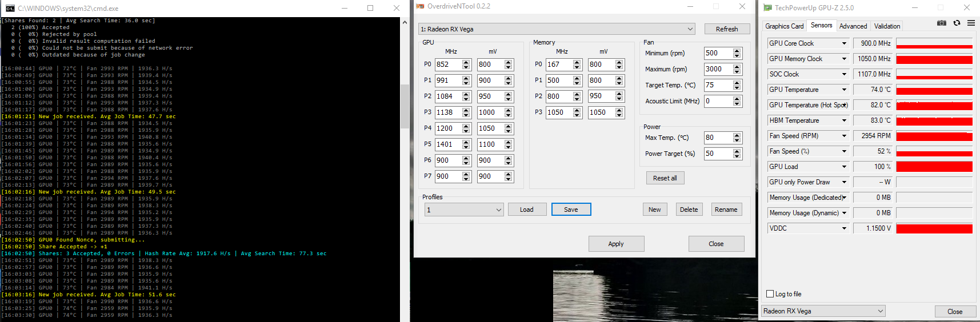Screen dimensions: 980x322
Task: Click the Save profile button
Action: (x=571, y=210)
